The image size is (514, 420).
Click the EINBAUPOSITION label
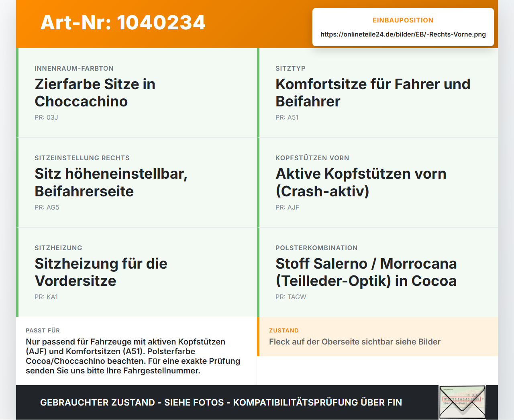coord(403,20)
